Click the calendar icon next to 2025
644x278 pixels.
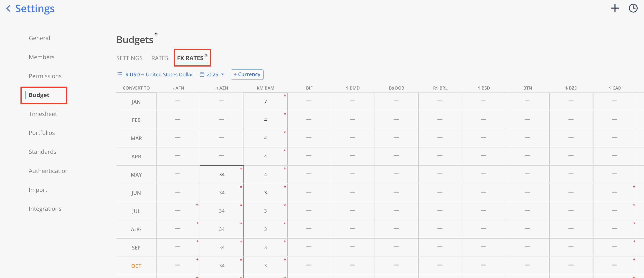click(x=202, y=74)
